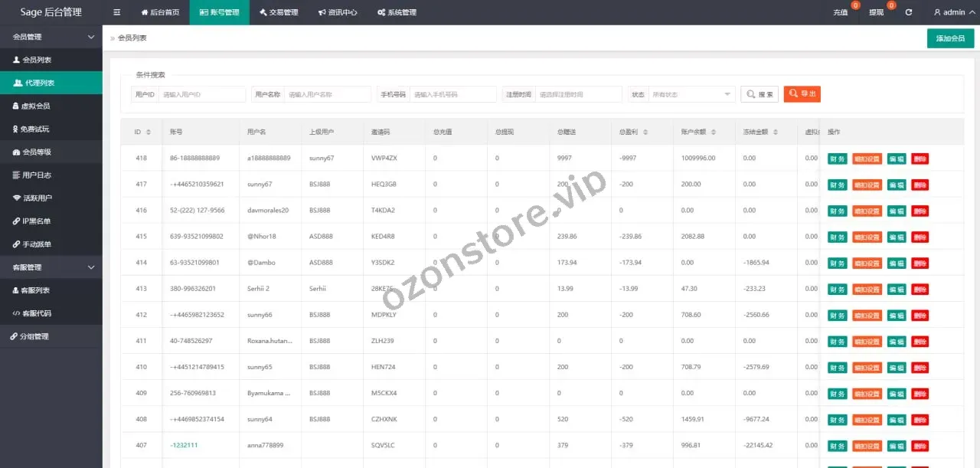Click the 用户名称 username input field
Viewport: 980px width, 468px height.
click(328, 94)
